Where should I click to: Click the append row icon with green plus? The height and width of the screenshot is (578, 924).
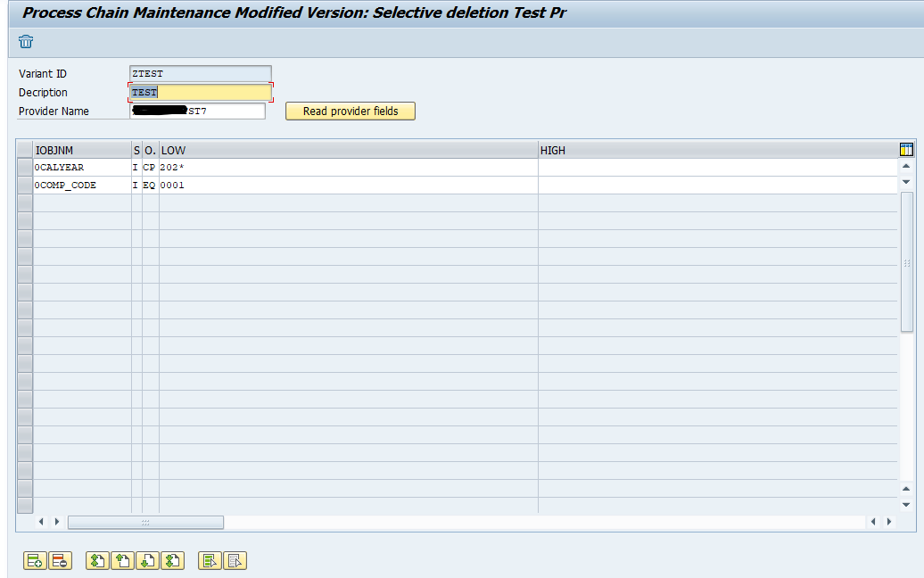point(34,561)
